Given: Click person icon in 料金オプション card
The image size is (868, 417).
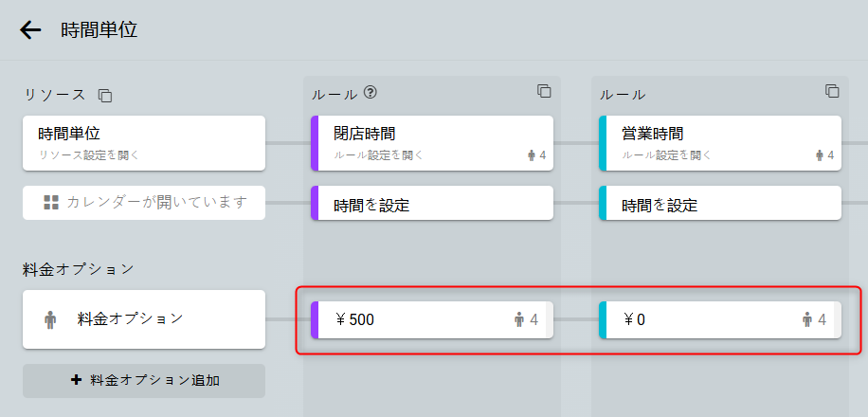Looking at the screenshot, I should 50,320.
